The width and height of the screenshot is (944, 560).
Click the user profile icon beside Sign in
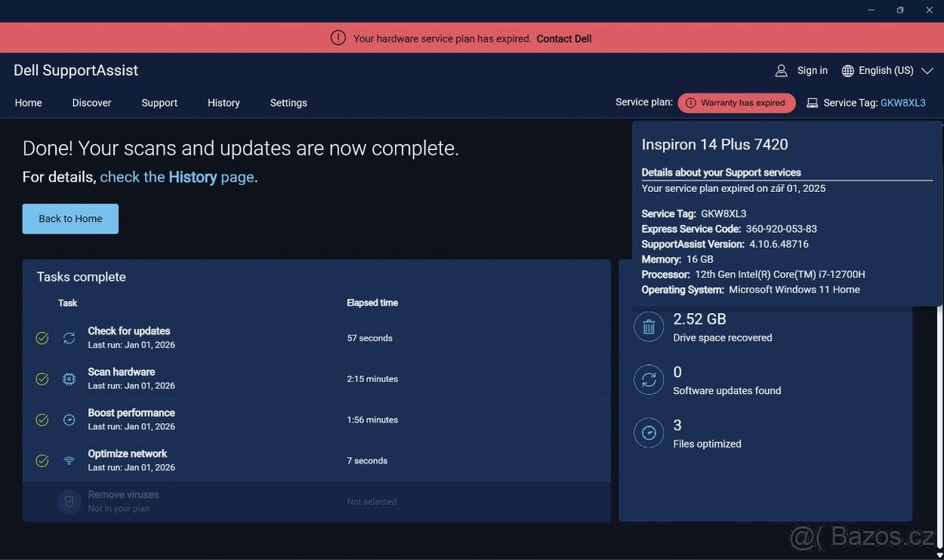click(x=781, y=71)
